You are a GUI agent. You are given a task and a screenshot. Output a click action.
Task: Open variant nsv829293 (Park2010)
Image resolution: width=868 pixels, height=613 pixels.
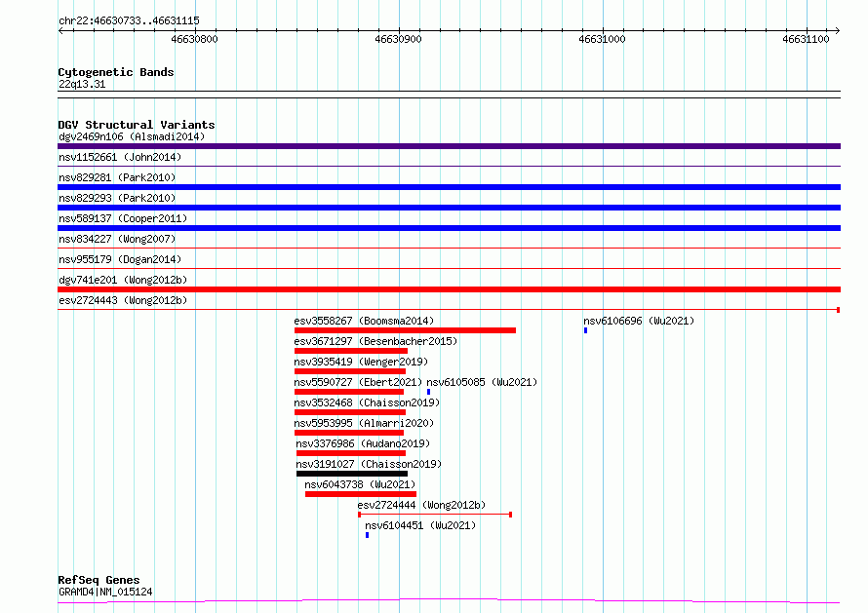117,198
